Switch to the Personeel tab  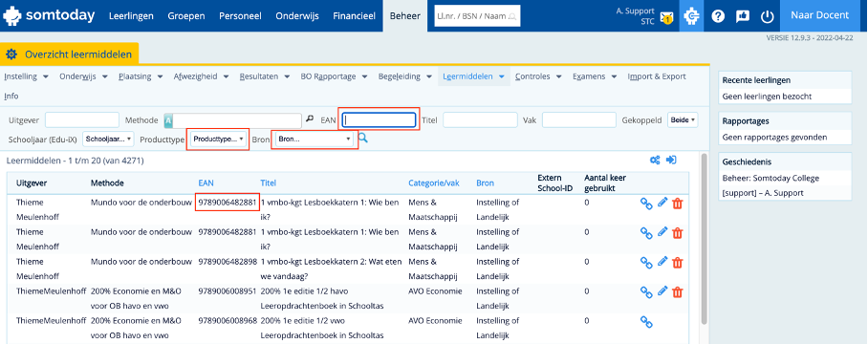pyautogui.click(x=240, y=16)
